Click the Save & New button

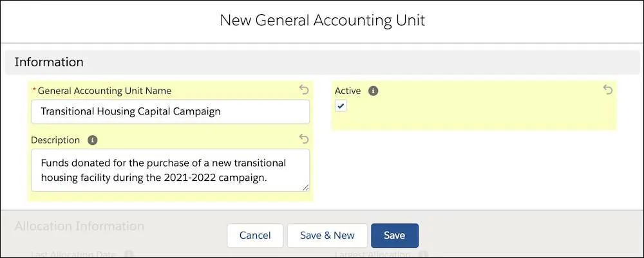327,235
